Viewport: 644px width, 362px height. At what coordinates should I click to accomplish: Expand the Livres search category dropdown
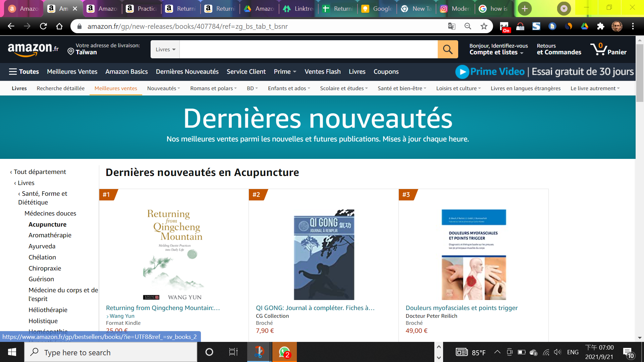point(165,49)
